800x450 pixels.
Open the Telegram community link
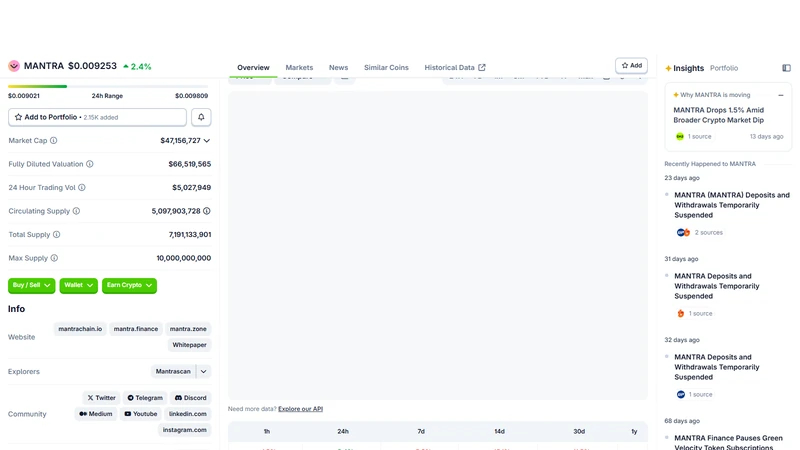145,397
